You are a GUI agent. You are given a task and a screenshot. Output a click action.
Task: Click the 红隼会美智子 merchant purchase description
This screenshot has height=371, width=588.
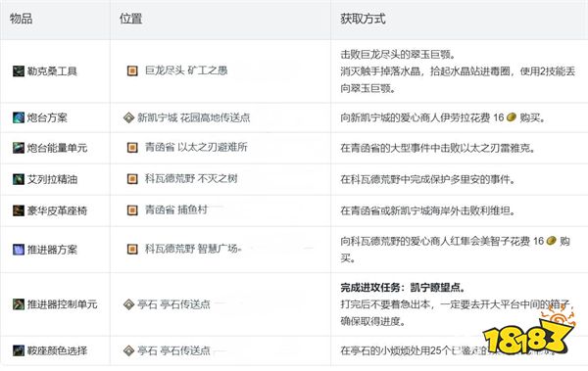[x=456, y=249]
